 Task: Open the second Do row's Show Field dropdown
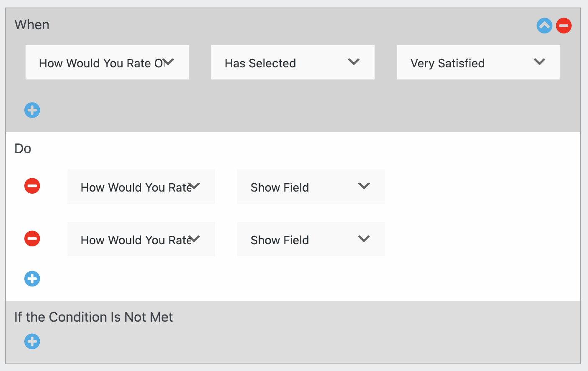[311, 239]
